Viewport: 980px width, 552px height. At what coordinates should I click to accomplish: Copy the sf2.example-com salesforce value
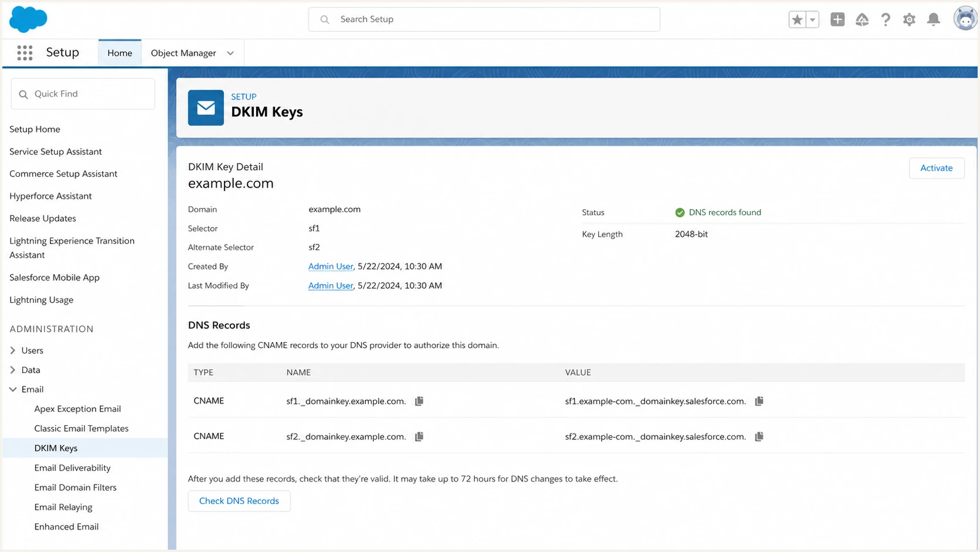[759, 436]
